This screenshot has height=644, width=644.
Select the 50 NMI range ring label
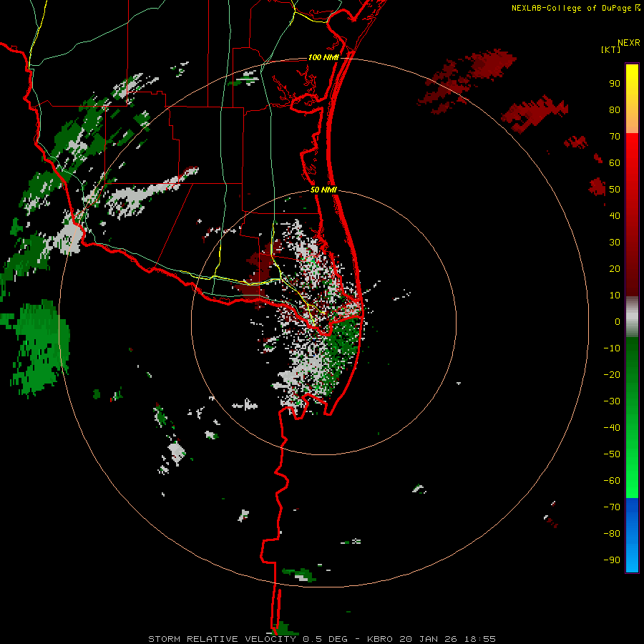pyautogui.click(x=323, y=190)
